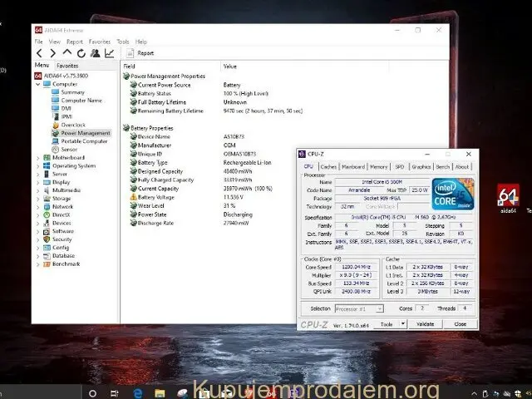532x399 pixels.
Task: Switch to the Favorites panel tab
Action: [x=67, y=66]
